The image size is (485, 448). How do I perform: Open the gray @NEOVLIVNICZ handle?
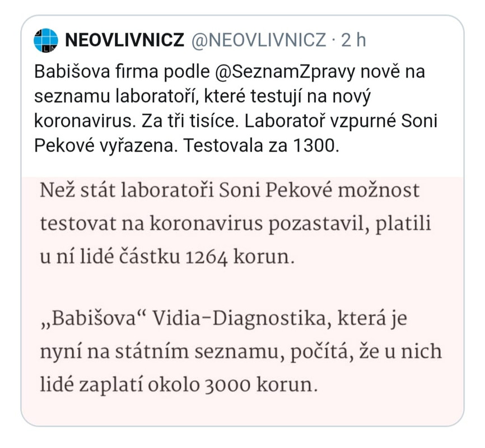click(x=259, y=40)
